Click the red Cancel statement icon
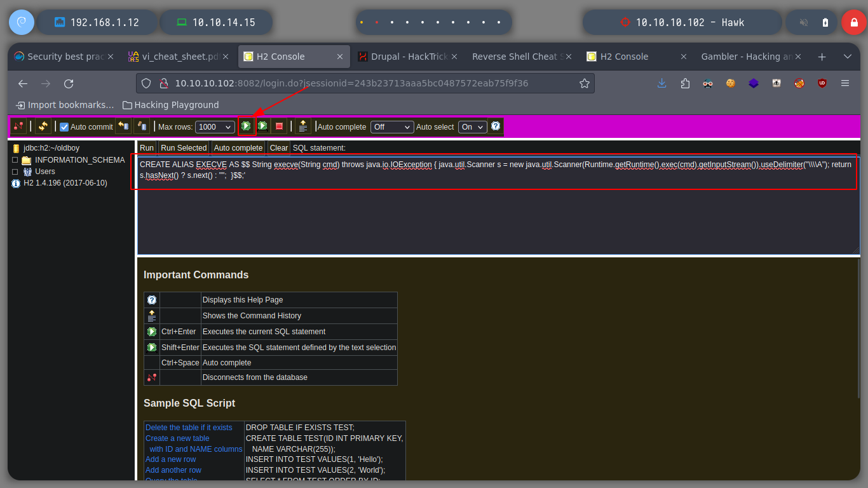The height and width of the screenshot is (488, 868). 279,126
